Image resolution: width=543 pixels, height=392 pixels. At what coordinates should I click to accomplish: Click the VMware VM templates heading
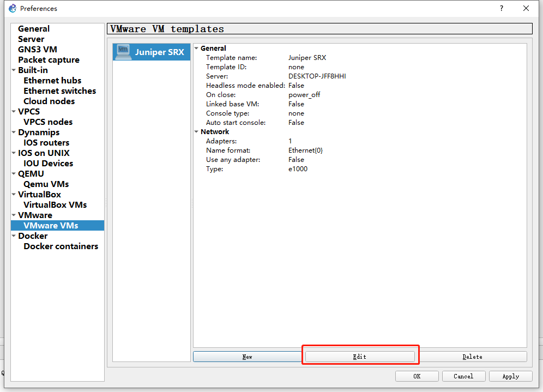pos(167,29)
